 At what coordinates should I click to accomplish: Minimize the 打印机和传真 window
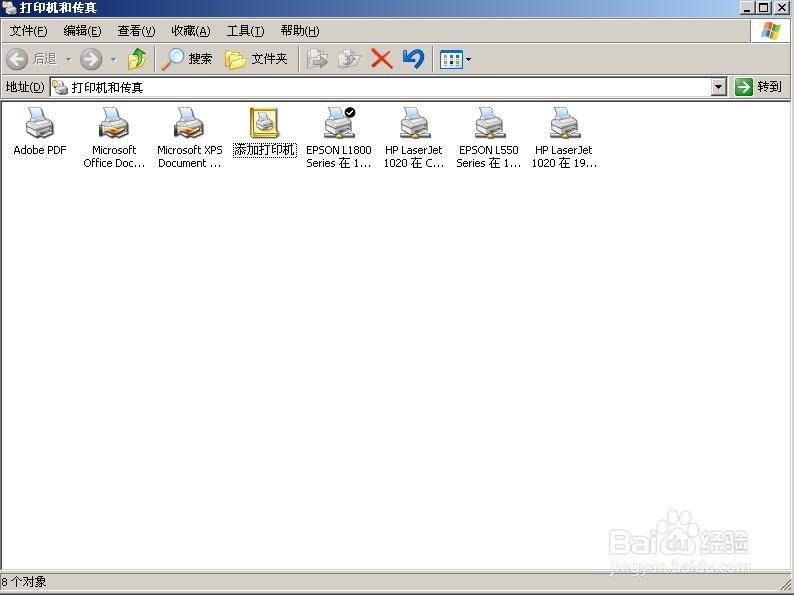tap(746, 8)
